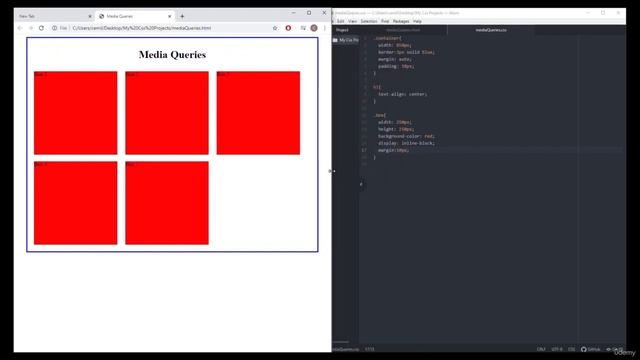Viewport: 640px width, 360px height.
Task: Open the Chrome three-dot menu
Action: tap(325, 28)
